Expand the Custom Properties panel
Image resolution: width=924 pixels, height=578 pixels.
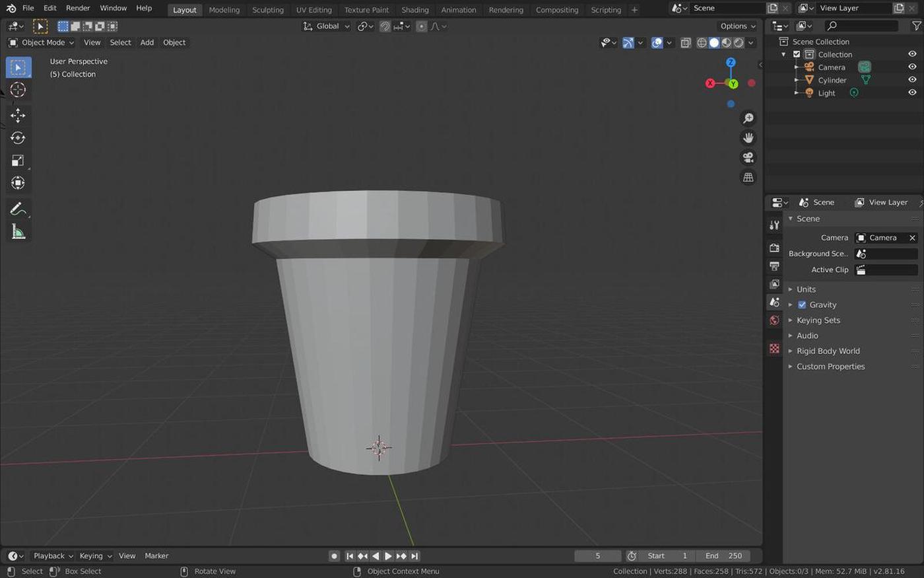click(x=830, y=367)
